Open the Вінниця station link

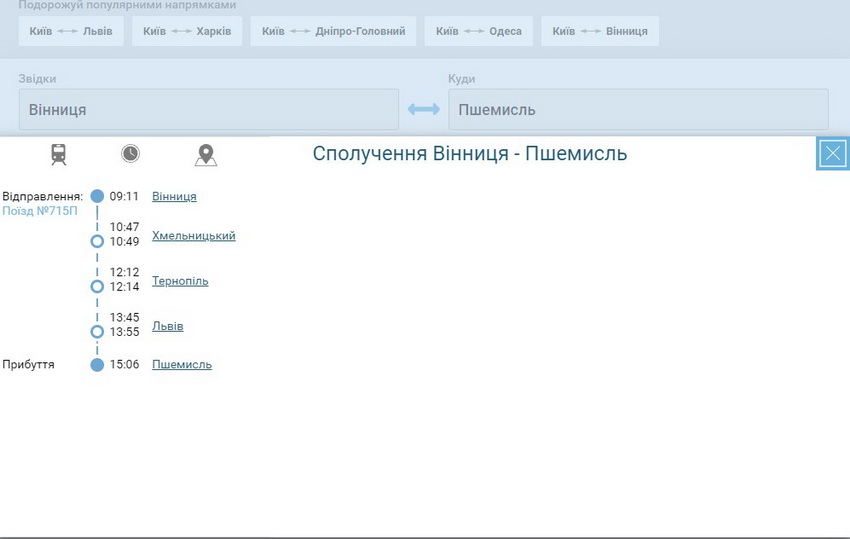174,196
